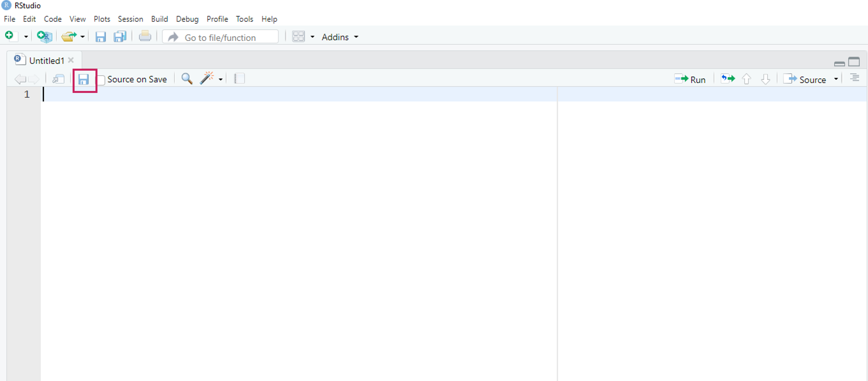This screenshot has height=381, width=868.
Task: Expand the New File dropdown arrow
Action: pos(26,37)
